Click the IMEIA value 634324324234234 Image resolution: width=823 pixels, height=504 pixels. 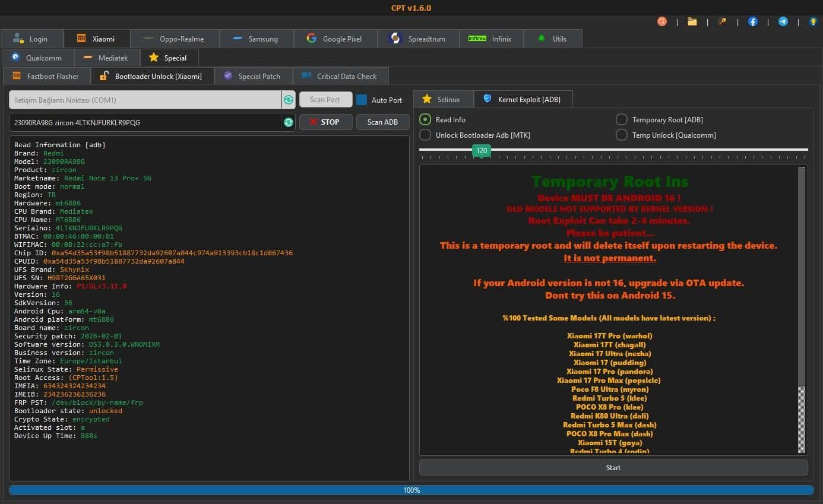click(74, 386)
